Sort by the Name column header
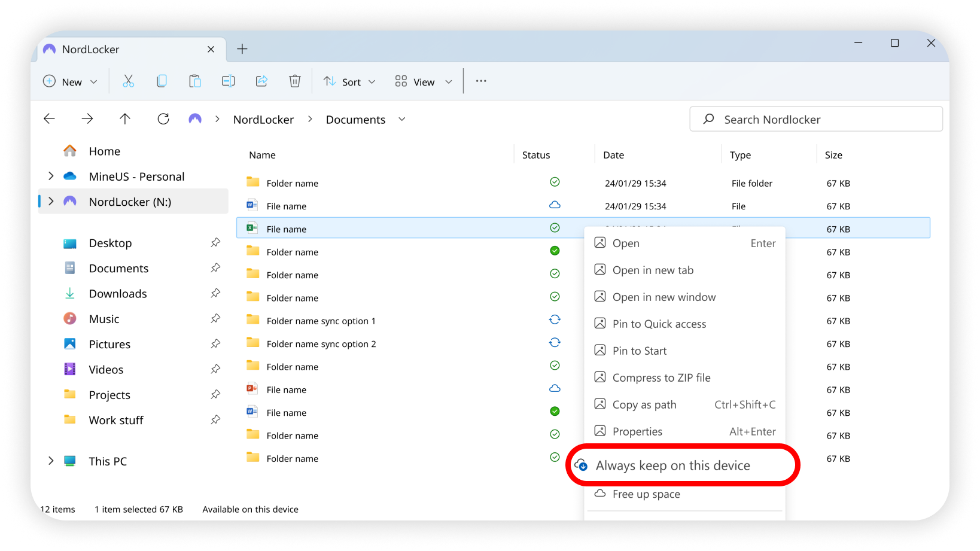Viewport: 980px width, 551px height. (x=262, y=155)
